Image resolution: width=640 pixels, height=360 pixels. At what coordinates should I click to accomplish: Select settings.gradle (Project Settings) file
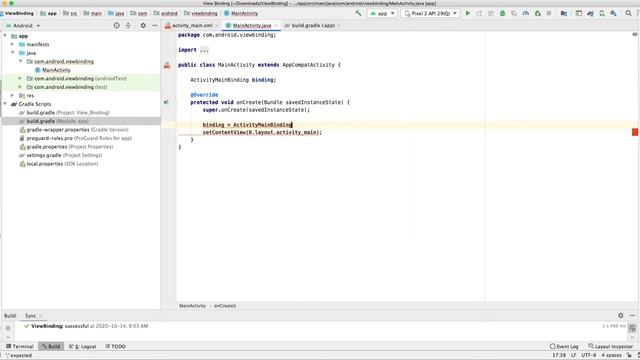61,155
